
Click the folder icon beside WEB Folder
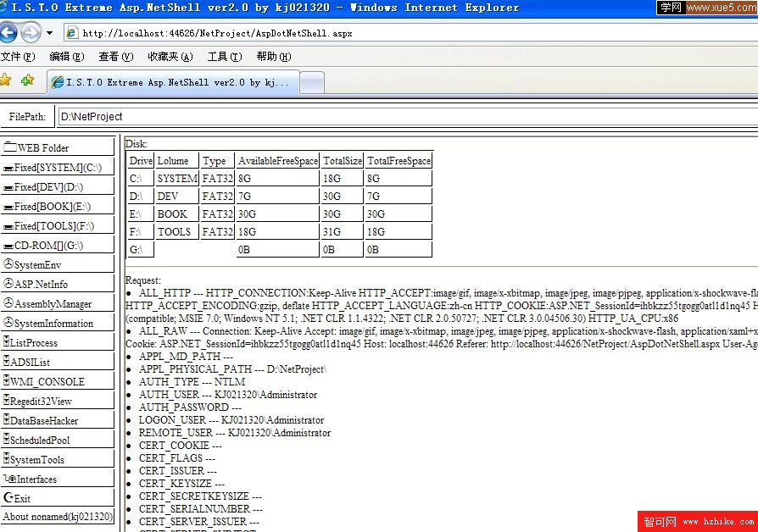10,147
